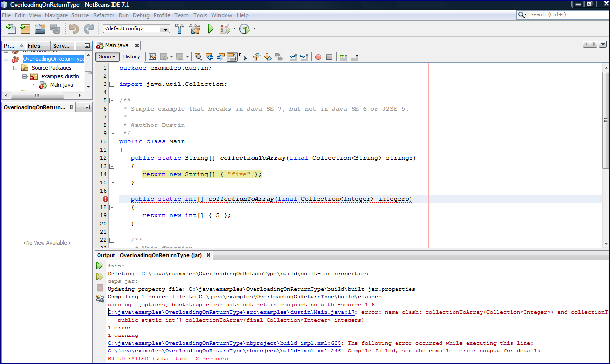
Task: Select the Find Selection magnifier in the editor toolbar
Action: [198, 57]
